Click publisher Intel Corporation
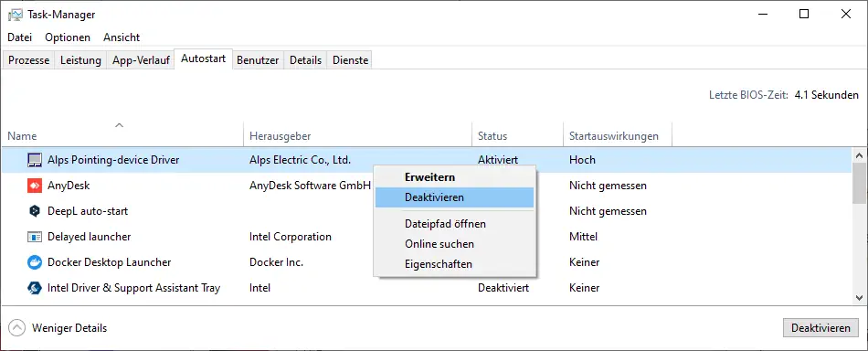Viewport: 868px width, 351px height. (291, 237)
